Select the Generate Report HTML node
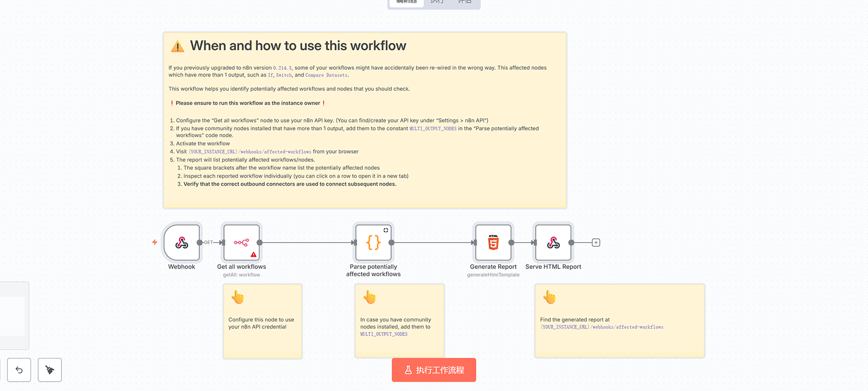The width and height of the screenshot is (868, 391). pyautogui.click(x=493, y=243)
